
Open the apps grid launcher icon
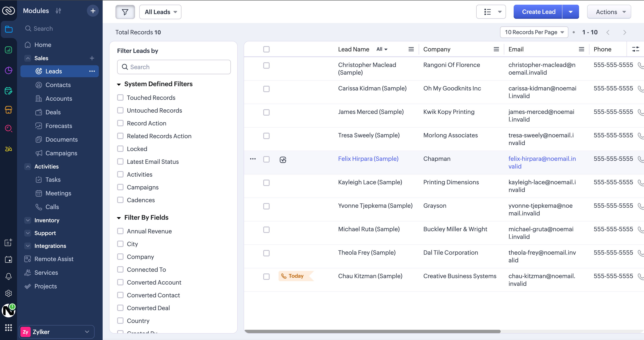coord(9,327)
